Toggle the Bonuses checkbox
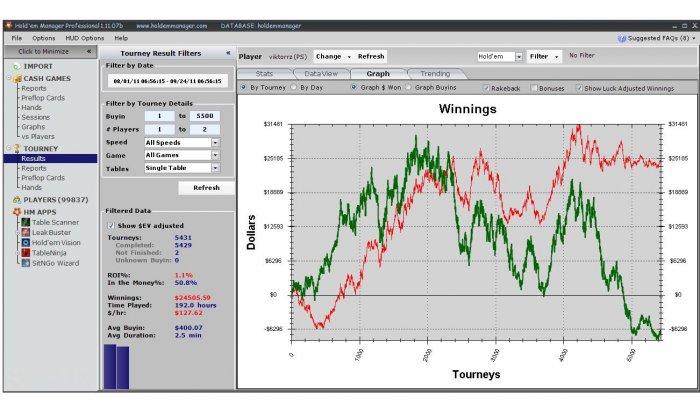The height and width of the screenshot is (412, 700). click(533, 88)
